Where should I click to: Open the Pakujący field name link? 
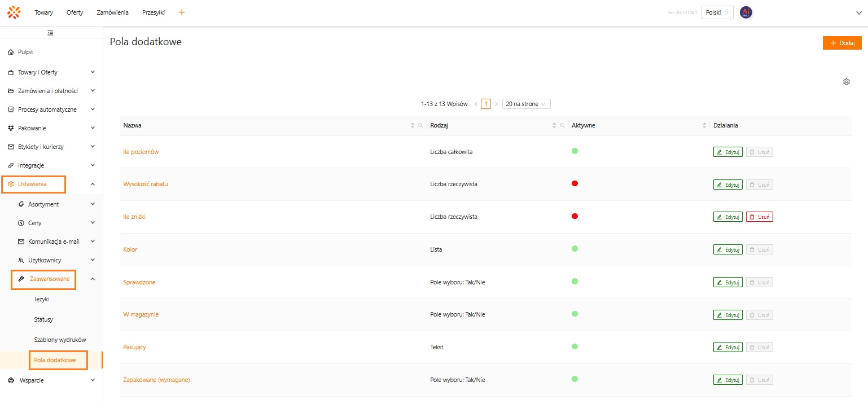pos(134,347)
